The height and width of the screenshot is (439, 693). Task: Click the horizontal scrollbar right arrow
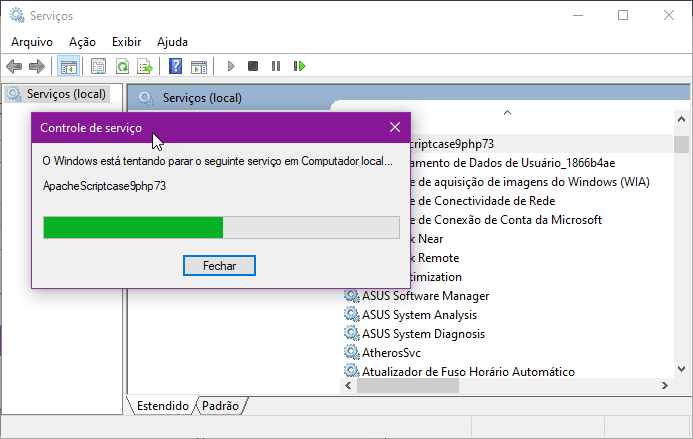tap(665, 386)
